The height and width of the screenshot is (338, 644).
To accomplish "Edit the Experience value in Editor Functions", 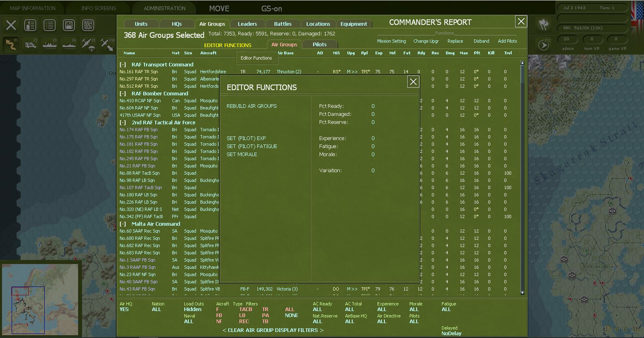I will tap(373, 138).
